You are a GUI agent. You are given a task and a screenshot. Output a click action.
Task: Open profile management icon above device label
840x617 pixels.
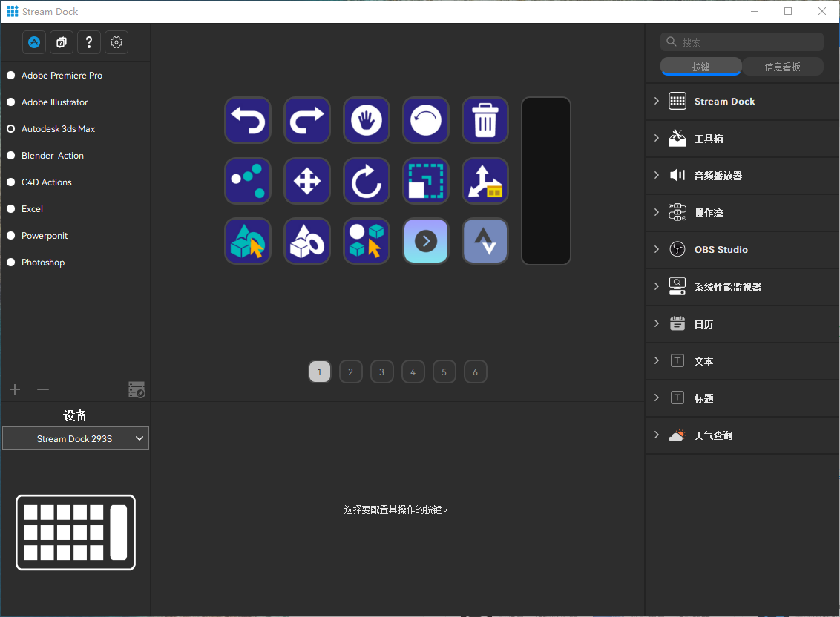coord(137,389)
